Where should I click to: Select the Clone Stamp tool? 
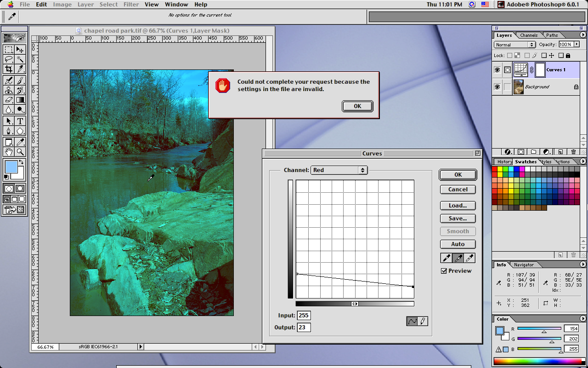[9, 90]
